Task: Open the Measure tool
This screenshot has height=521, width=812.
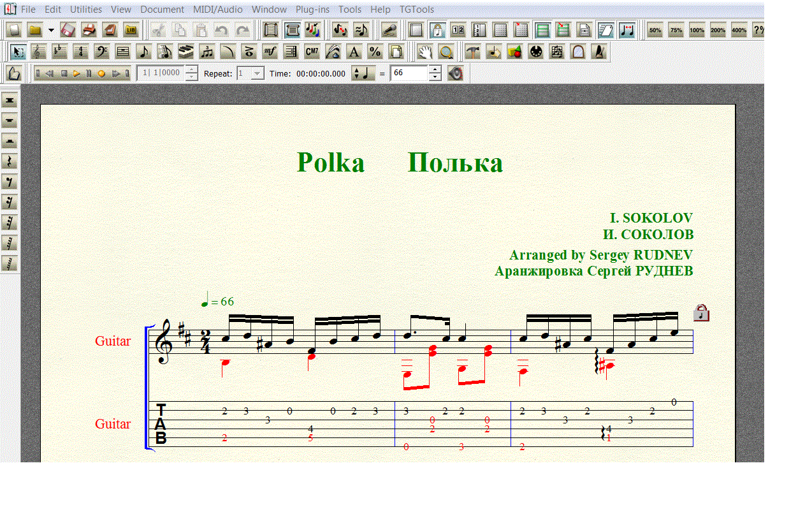Action: [122, 52]
